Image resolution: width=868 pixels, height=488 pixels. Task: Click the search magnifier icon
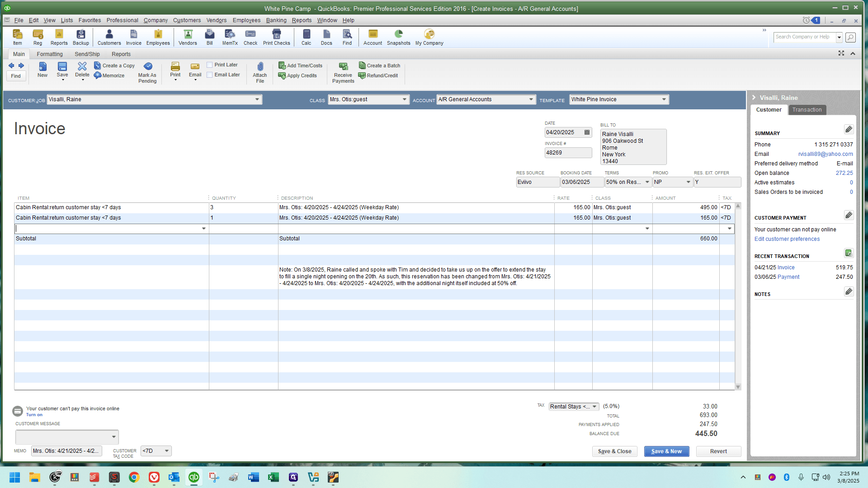[x=850, y=37]
